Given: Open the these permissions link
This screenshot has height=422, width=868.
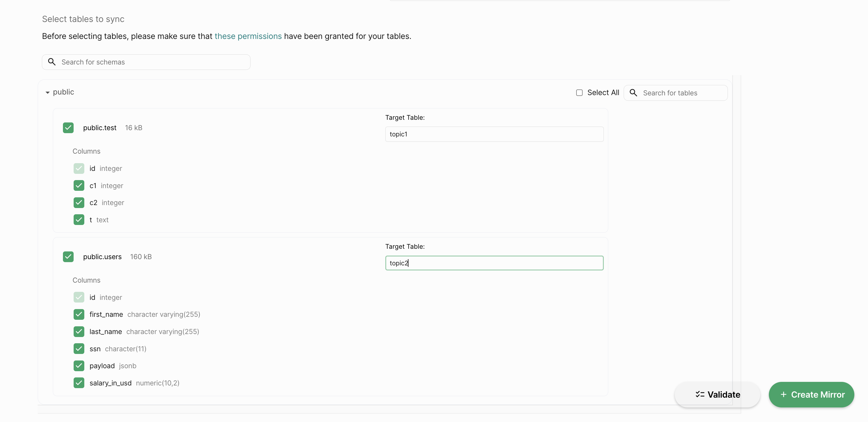Looking at the screenshot, I should pos(248,36).
